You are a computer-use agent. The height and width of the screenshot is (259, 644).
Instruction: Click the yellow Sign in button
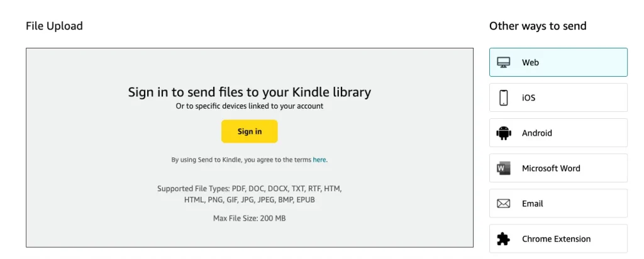(x=249, y=131)
